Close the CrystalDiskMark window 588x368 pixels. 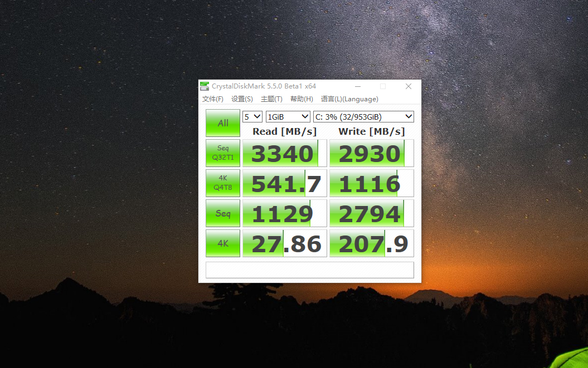pyautogui.click(x=409, y=86)
